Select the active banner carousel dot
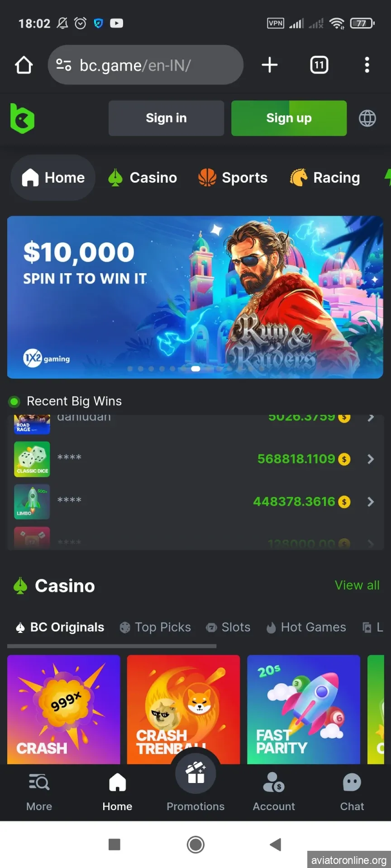 [x=195, y=369]
